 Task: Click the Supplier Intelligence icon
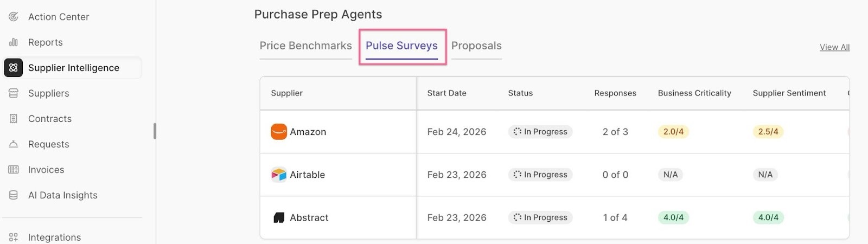[x=14, y=68]
